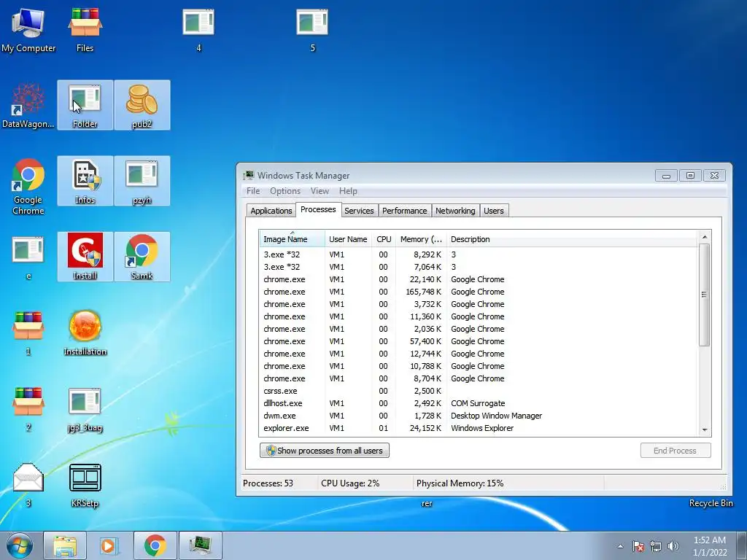Switch to the Networking tab
The width and height of the screenshot is (747, 560).
coord(455,211)
